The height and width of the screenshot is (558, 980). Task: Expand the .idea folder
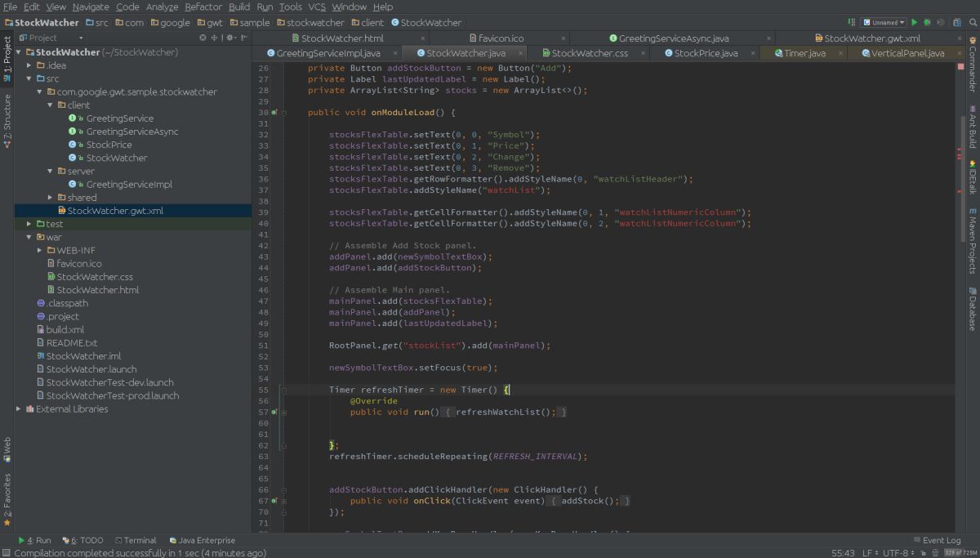(29, 65)
